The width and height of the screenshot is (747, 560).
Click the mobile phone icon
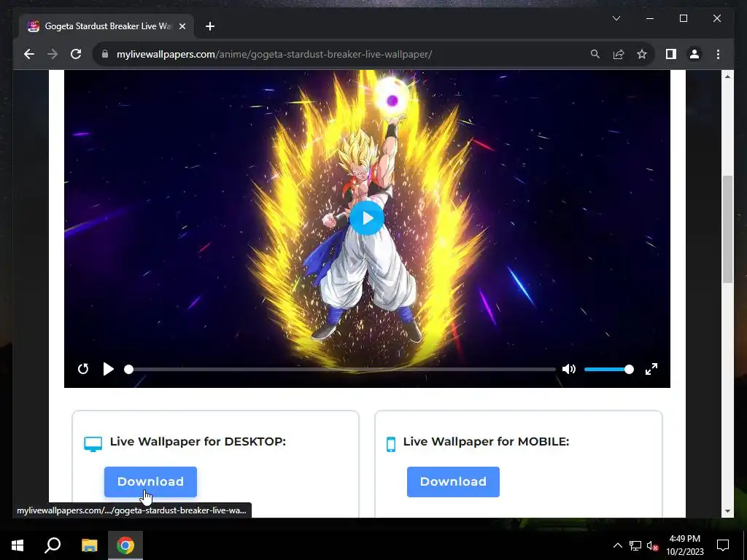click(391, 444)
